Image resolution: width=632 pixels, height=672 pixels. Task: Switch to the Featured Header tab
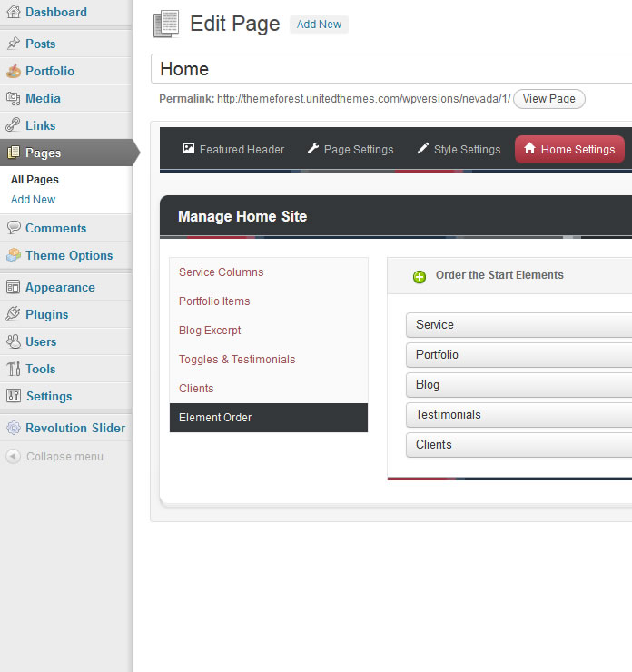point(233,150)
